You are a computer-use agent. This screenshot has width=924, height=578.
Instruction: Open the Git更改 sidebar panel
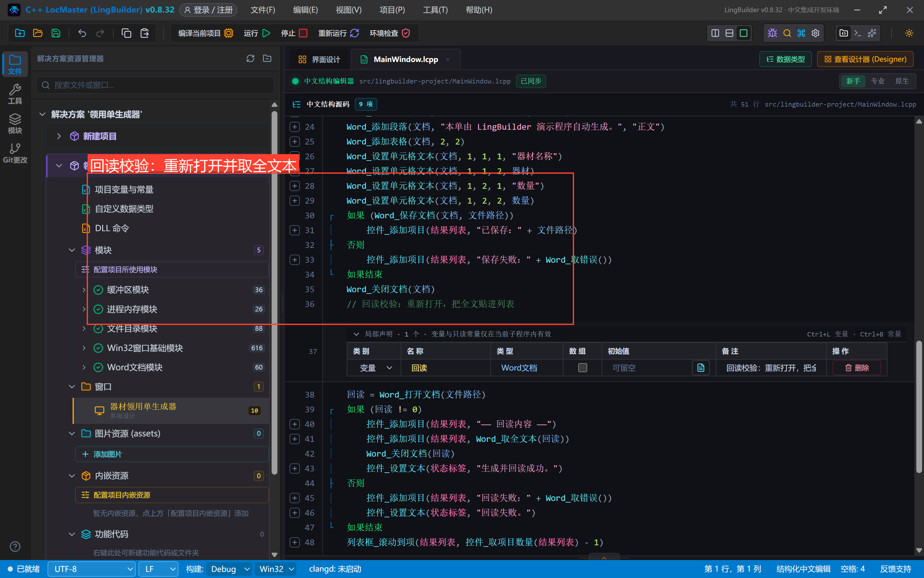(15, 153)
